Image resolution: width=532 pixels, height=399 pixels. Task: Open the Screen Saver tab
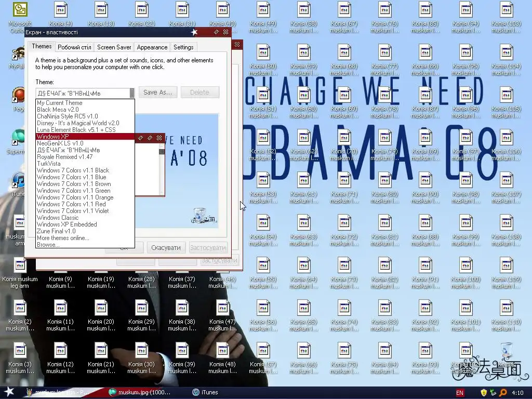[x=114, y=47]
